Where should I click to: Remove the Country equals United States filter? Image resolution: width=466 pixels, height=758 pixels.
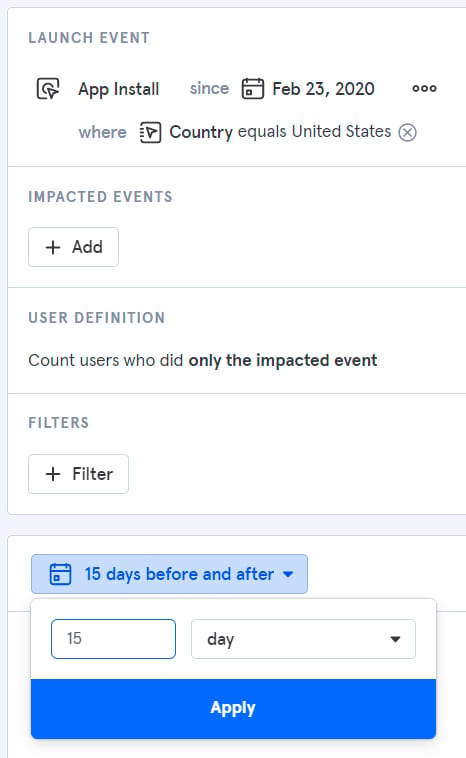[408, 132]
